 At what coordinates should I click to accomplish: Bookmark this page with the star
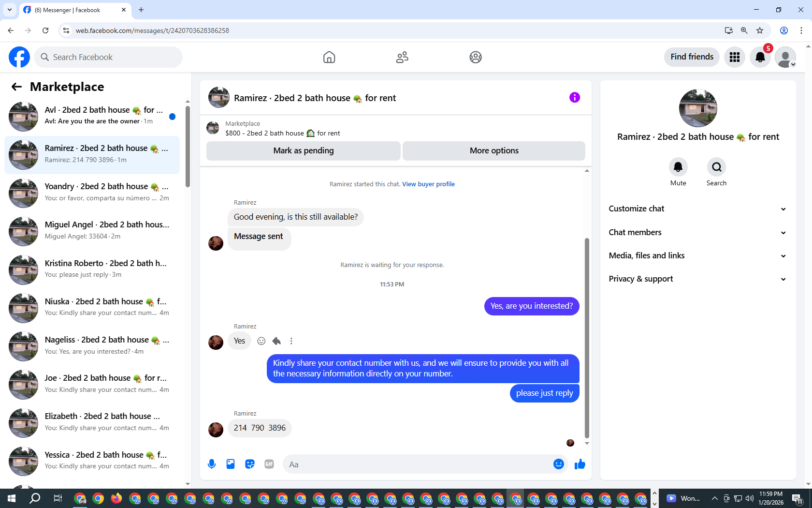point(760,30)
